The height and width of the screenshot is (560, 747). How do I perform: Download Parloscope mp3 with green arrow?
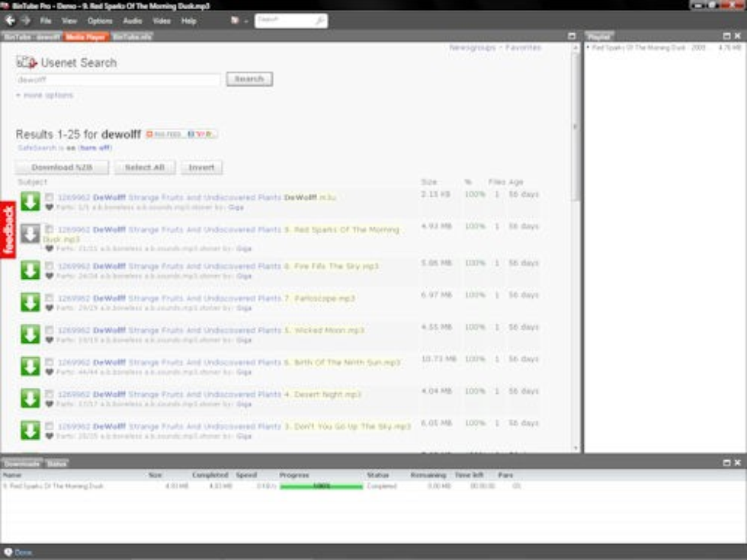[30, 302]
